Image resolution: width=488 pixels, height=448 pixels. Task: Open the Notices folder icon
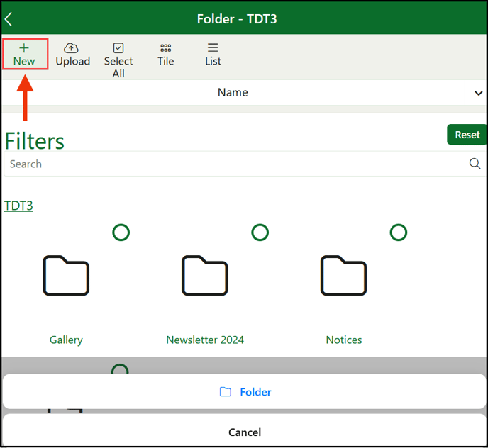click(x=343, y=275)
